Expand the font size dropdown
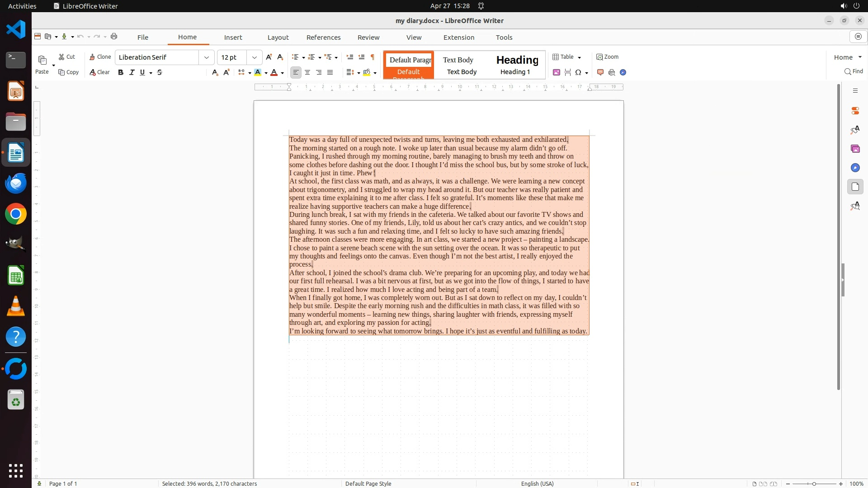This screenshot has height=488, width=868. 255,57
